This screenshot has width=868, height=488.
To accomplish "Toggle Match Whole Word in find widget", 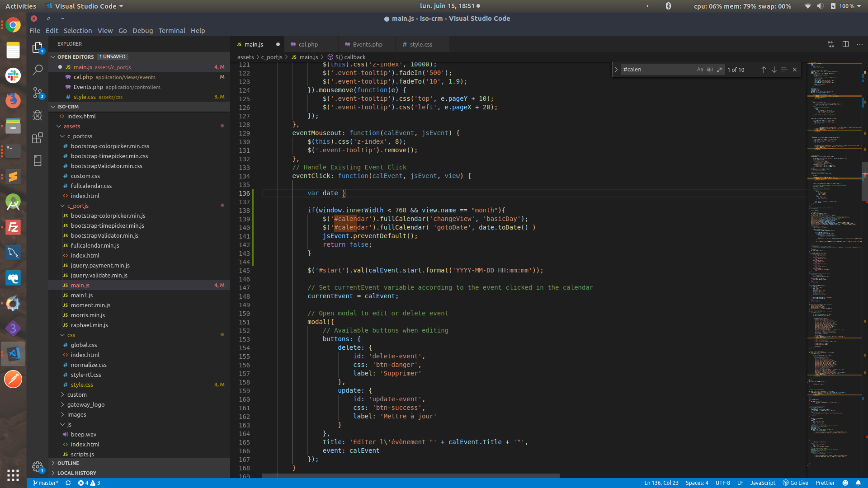I will [x=710, y=70].
